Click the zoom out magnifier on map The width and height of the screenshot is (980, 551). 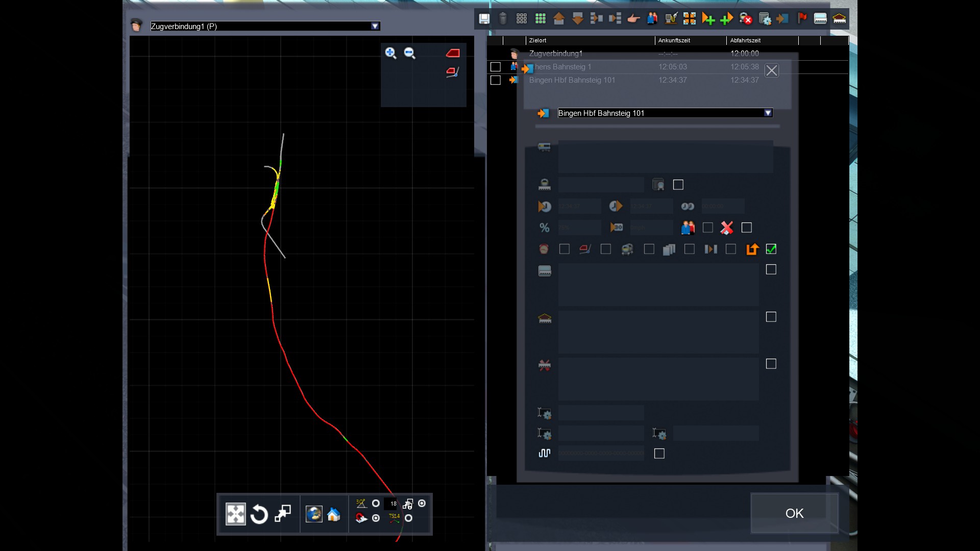tap(410, 53)
